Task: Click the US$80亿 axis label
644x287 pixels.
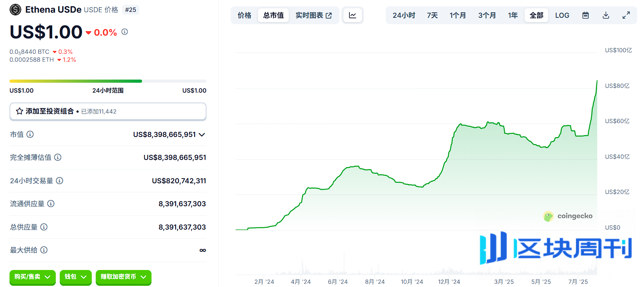Action: click(x=617, y=86)
